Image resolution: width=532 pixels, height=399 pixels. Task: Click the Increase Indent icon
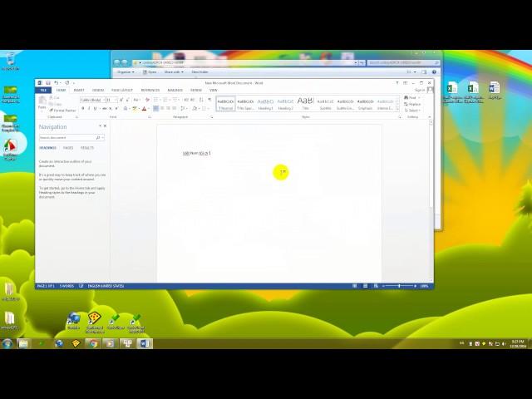tap(192, 100)
